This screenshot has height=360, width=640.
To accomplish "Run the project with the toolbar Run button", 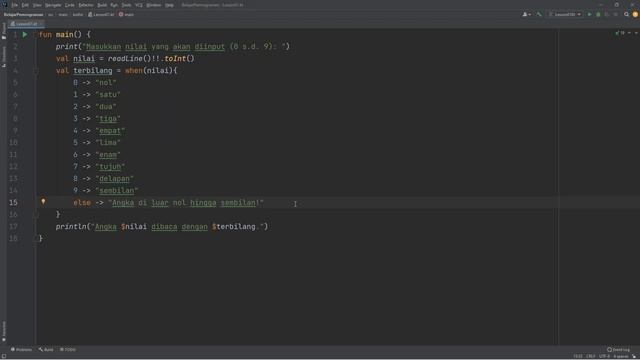I will tap(589, 14).
